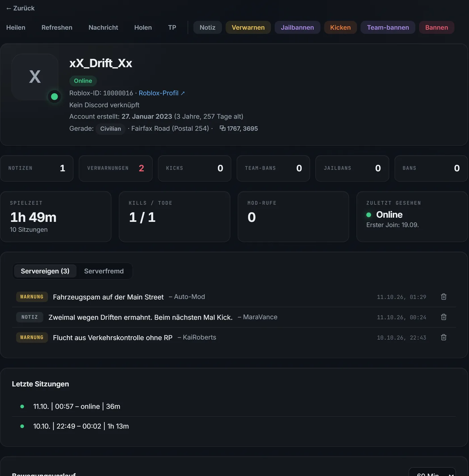Image resolution: width=469 pixels, height=476 pixels.
Task: Click 'Fahrzeugspam auf der Main Street' entry
Action: tap(108, 297)
